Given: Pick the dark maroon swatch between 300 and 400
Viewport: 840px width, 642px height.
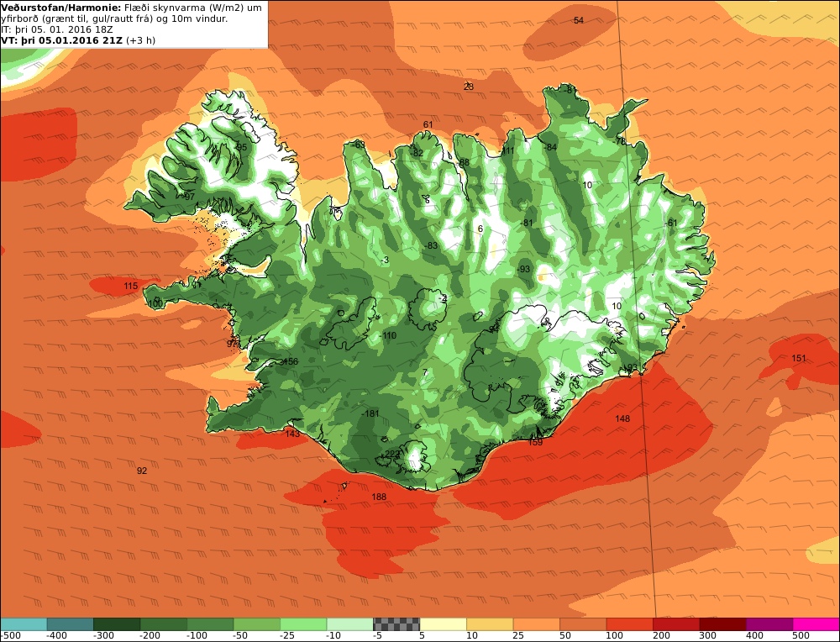Looking at the screenshot, I should [722, 624].
